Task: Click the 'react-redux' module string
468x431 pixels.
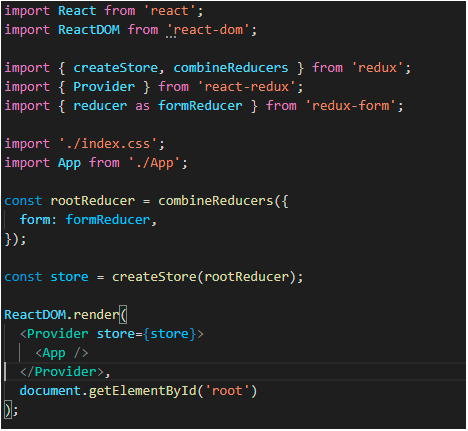Action: click(x=247, y=87)
